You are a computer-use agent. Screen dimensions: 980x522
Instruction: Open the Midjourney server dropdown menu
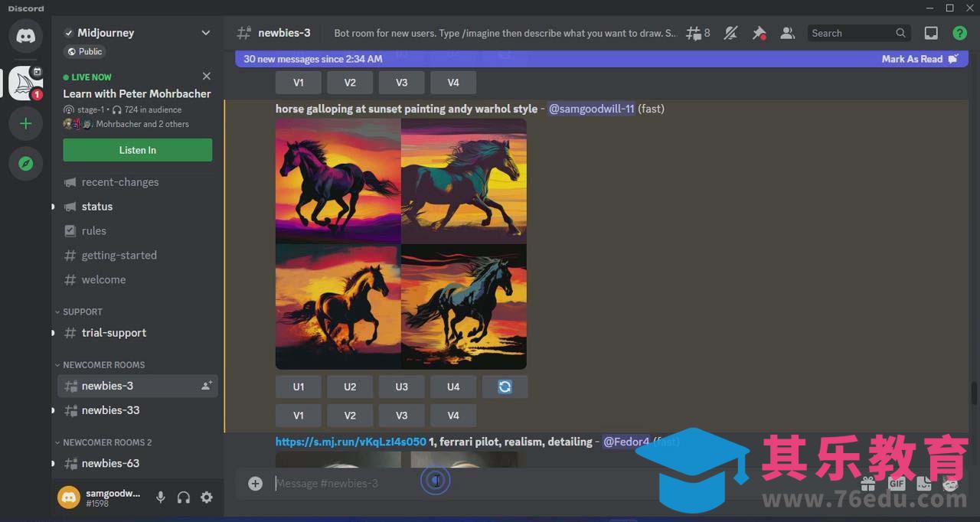coord(205,33)
